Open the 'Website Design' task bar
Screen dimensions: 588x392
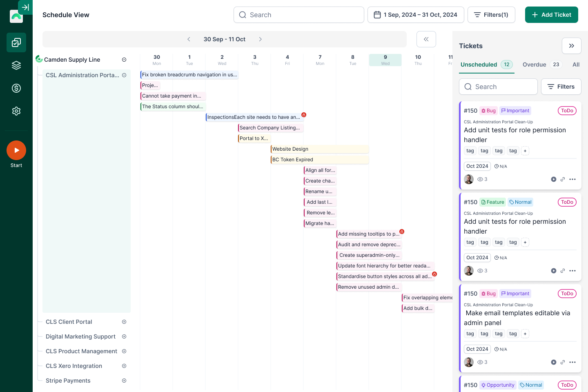click(x=320, y=149)
